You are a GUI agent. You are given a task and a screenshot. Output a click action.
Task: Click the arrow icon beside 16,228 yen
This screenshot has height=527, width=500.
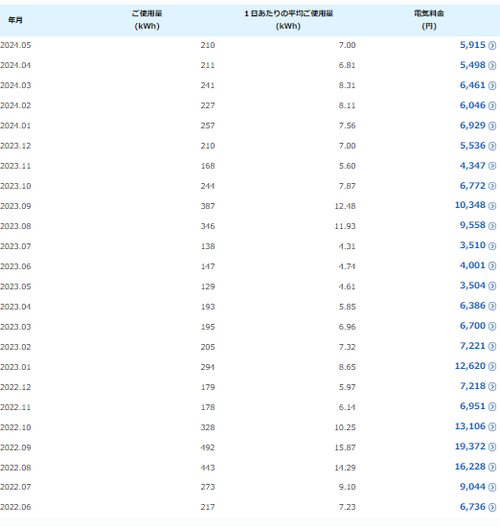(x=492, y=467)
